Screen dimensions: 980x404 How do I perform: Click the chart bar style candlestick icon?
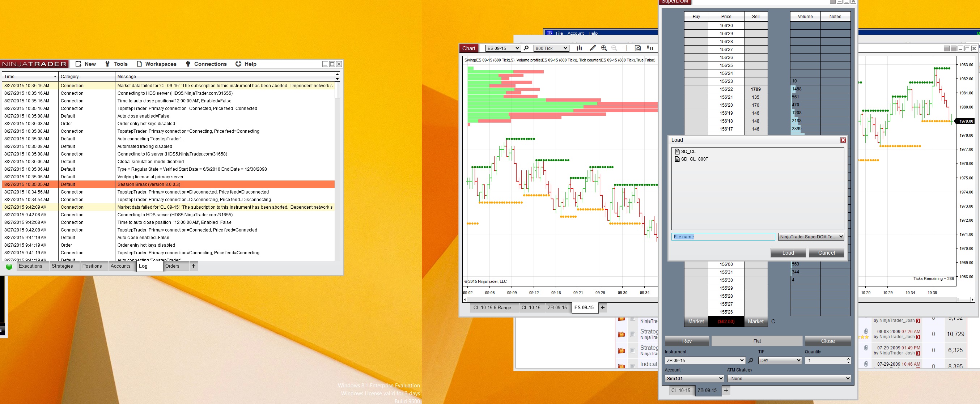(x=580, y=48)
